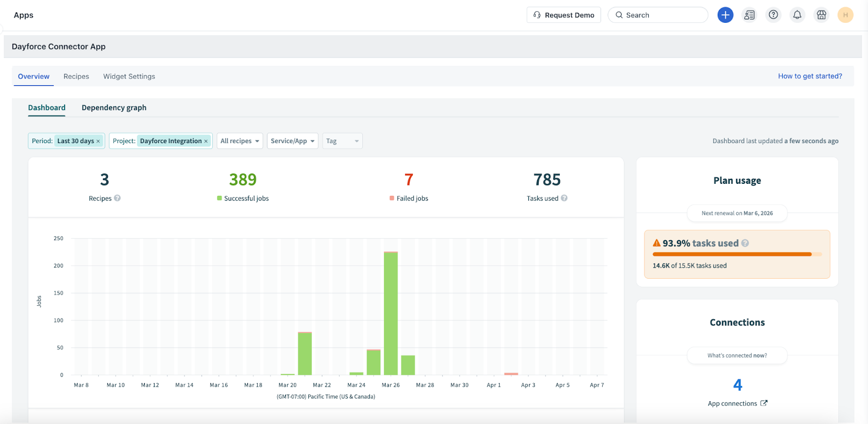Screen dimensions: 868x424
Task: Click the Recipes help info icon
Action: [x=117, y=198]
